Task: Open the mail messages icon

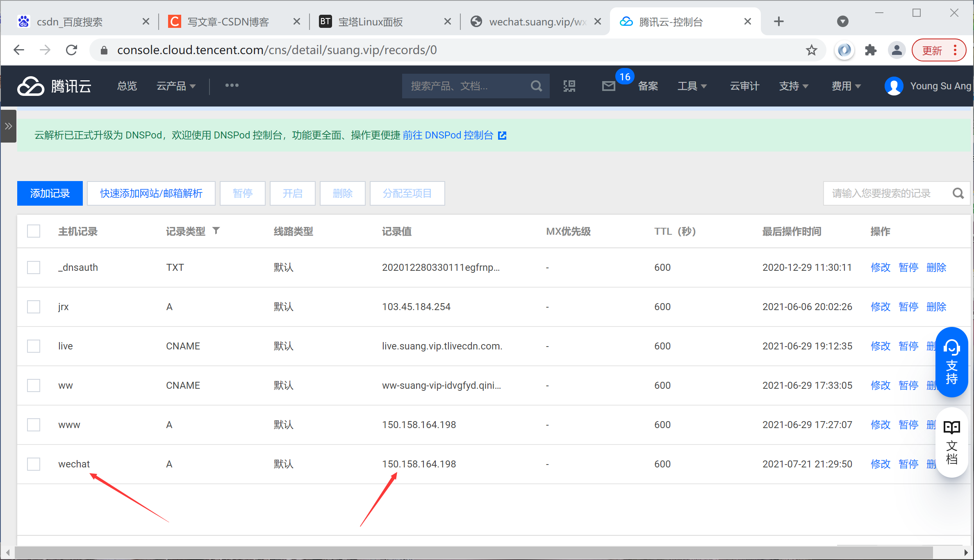Action: pyautogui.click(x=609, y=86)
